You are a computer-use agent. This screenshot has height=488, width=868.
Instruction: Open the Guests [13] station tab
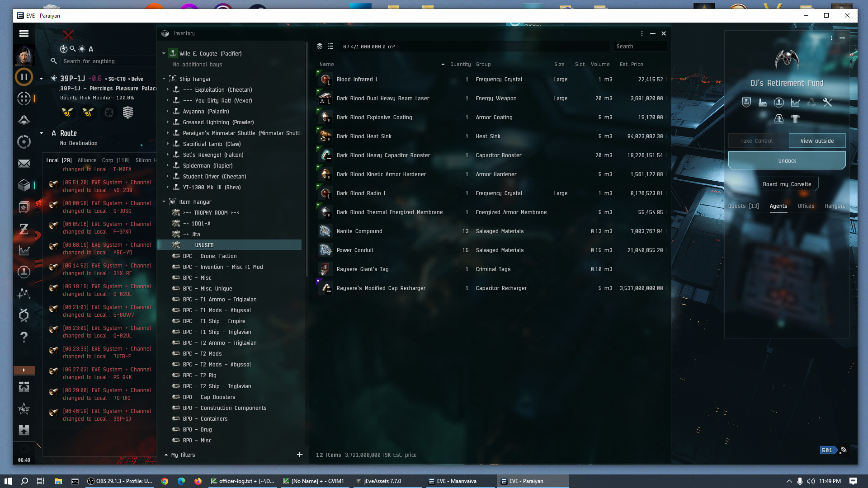744,206
